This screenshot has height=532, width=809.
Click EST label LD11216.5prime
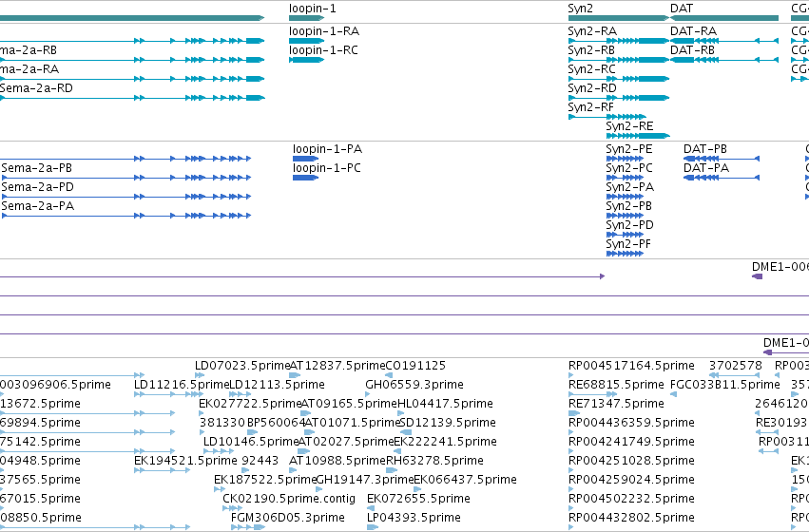pos(181,385)
